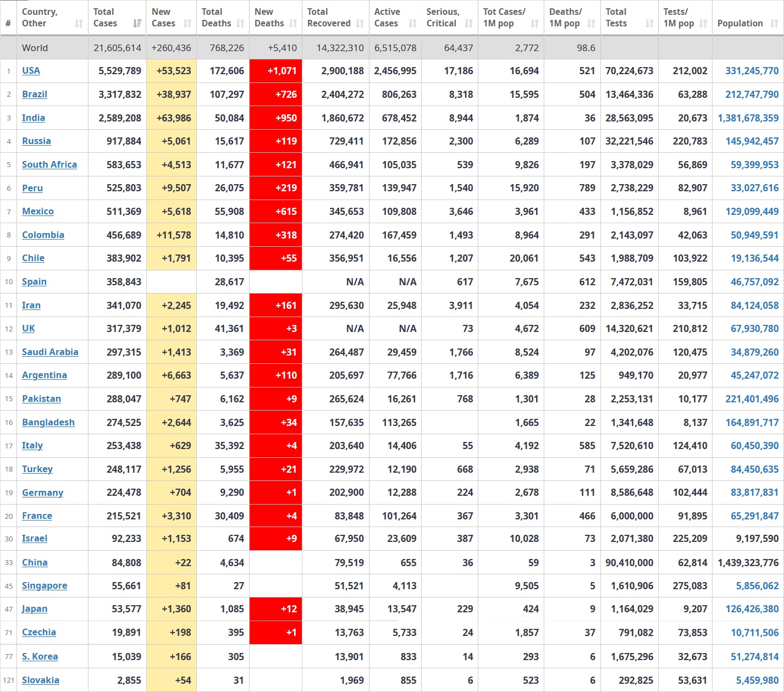Click the Active Cases sort icon
The image size is (784, 692).
click(412, 24)
